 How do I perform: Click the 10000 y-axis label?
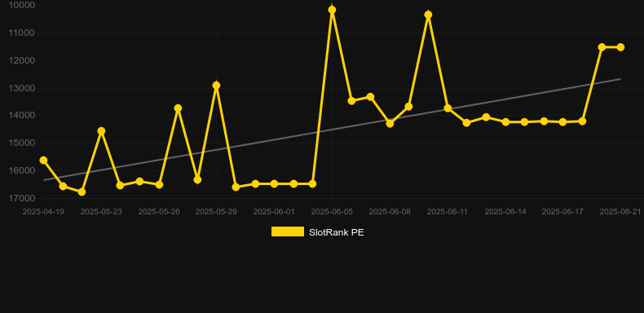coord(22,6)
